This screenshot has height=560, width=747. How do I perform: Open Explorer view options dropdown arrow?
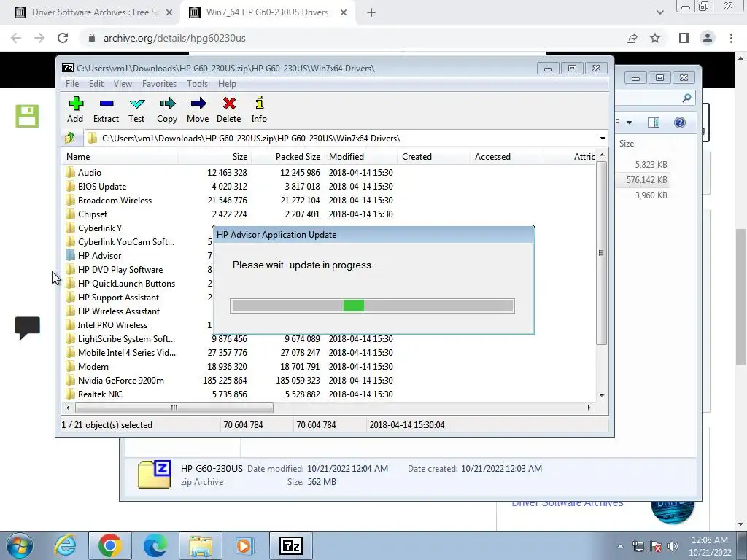pyautogui.click(x=629, y=122)
